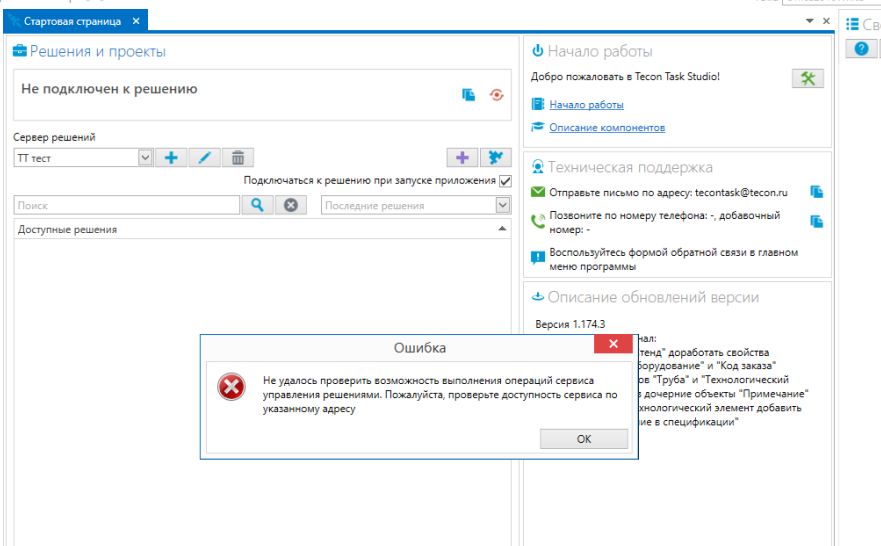Image resolution: width=881 pixels, height=546 pixels.
Task: Open the tab list dropdown arrow
Action: (x=809, y=21)
